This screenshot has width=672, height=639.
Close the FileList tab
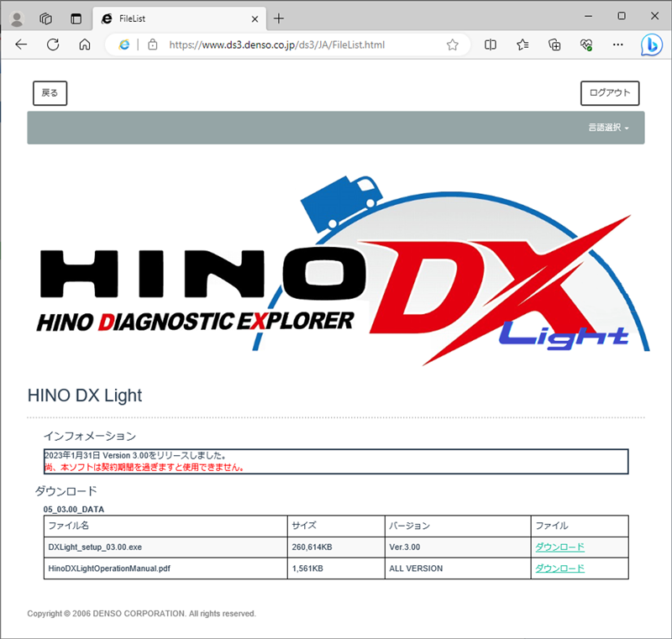point(255,18)
